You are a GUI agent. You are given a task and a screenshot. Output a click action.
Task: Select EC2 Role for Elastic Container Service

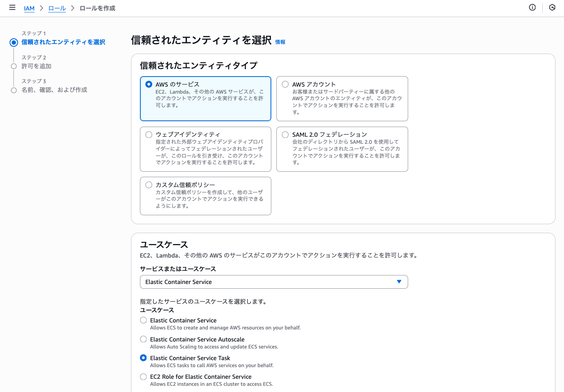143,376
